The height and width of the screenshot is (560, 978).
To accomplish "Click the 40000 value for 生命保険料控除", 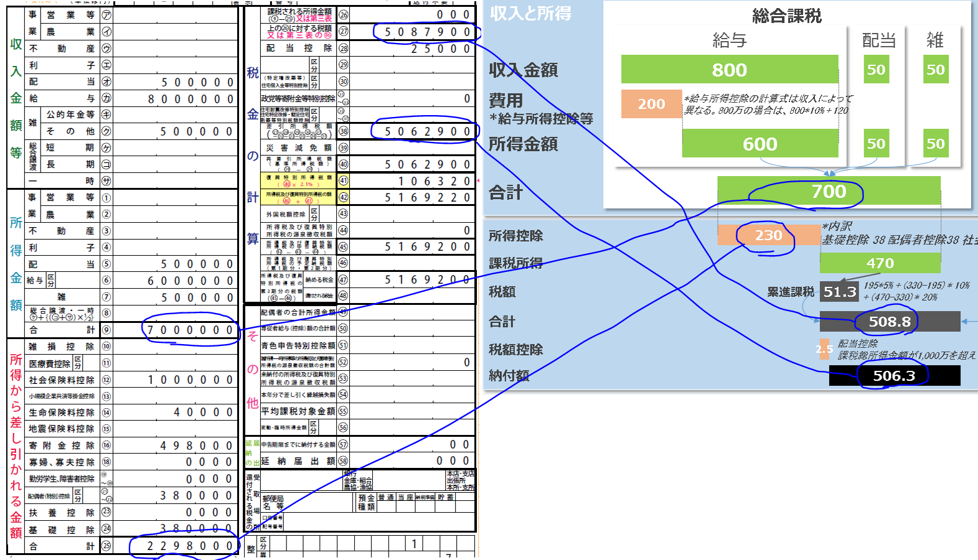I will point(204,412).
